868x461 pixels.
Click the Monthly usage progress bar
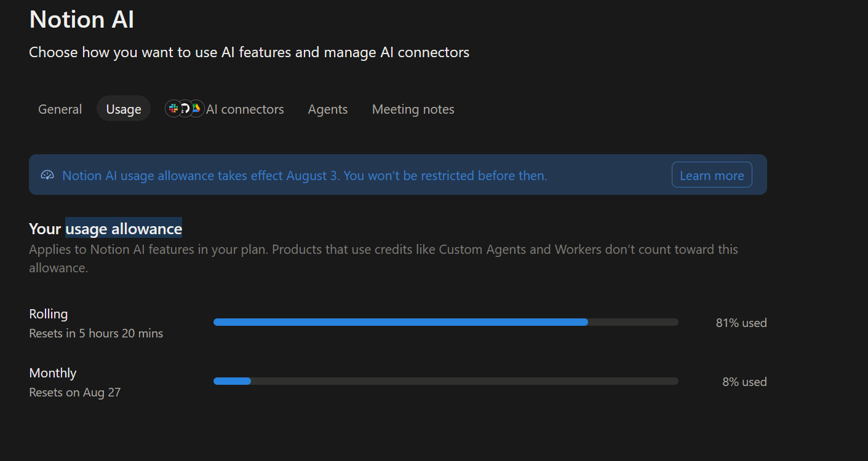[446, 381]
